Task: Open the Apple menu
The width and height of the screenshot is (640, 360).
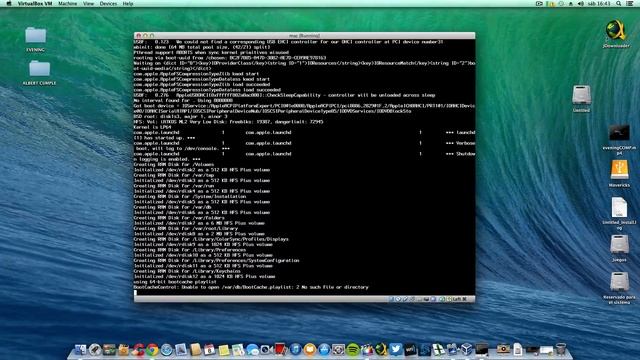Action: (x=9, y=3)
